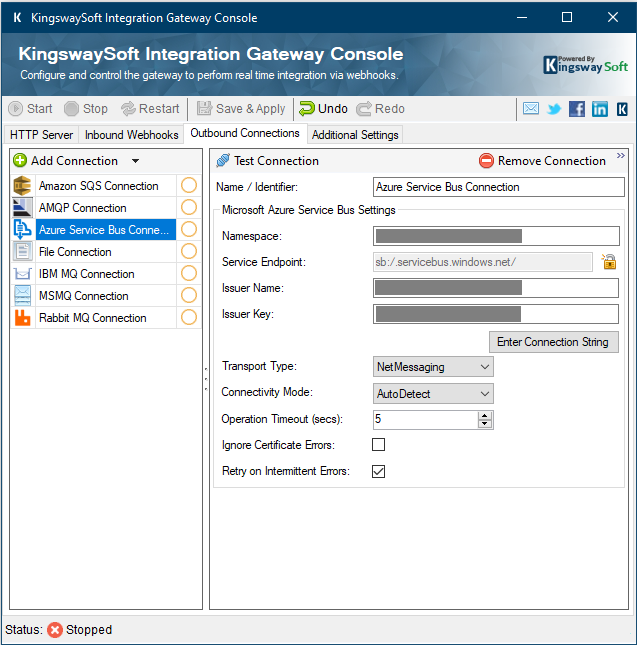This screenshot has width=637, height=645.
Task: Restart the gateway service
Action: pyautogui.click(x=150, y=109)
